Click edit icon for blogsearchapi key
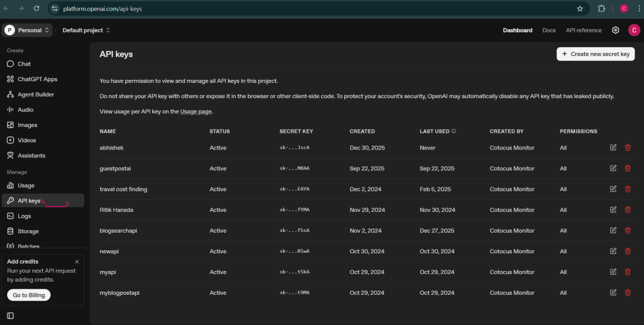 (x=613, y=231)
